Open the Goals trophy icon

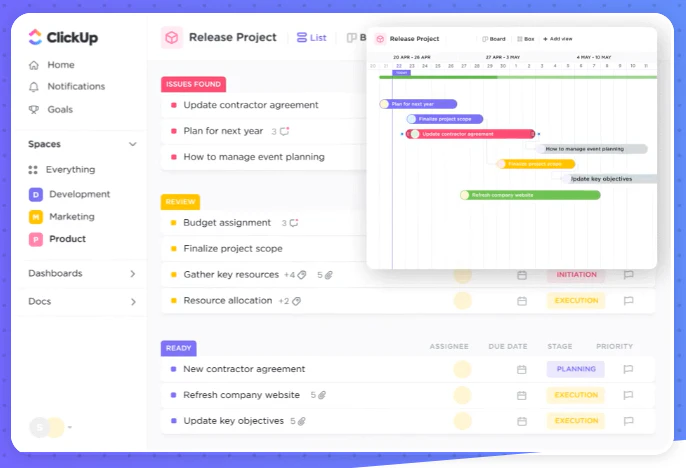tap(34, 109)
